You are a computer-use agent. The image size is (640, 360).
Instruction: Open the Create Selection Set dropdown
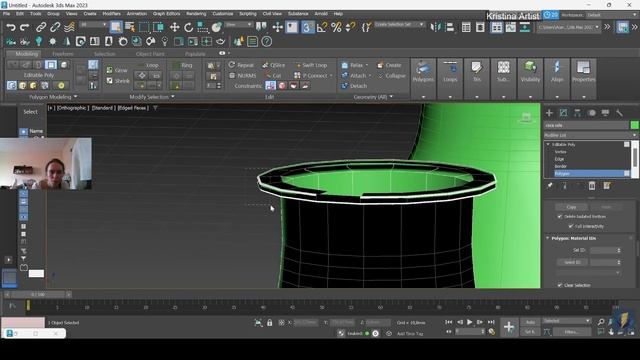click(x=400, y=25)
